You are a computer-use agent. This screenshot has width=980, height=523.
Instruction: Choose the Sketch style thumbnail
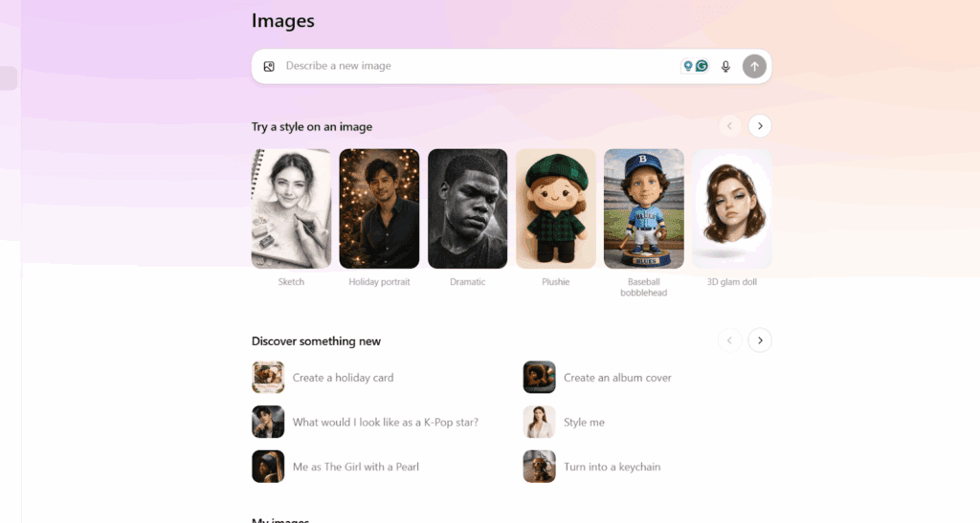pos(291,208)
